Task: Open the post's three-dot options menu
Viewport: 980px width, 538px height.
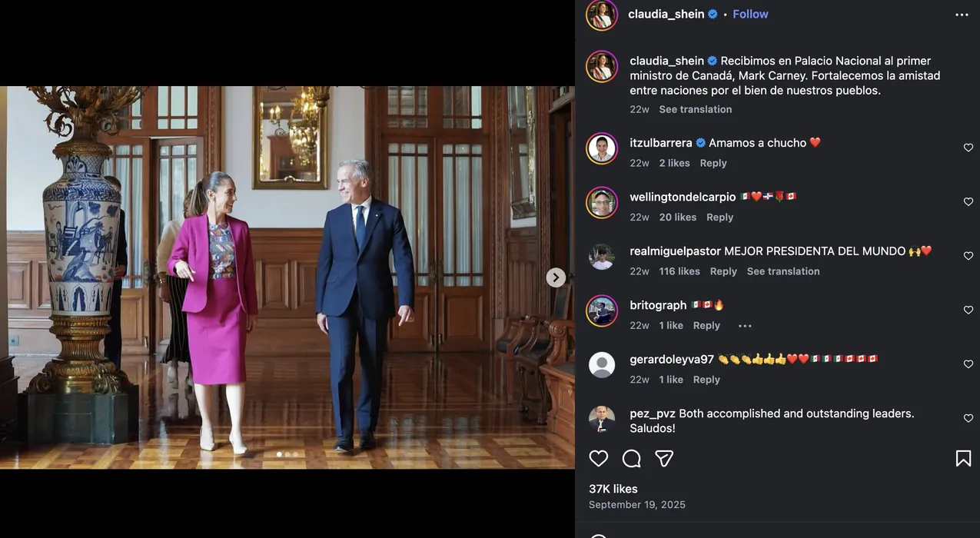Action: [962, 15]
